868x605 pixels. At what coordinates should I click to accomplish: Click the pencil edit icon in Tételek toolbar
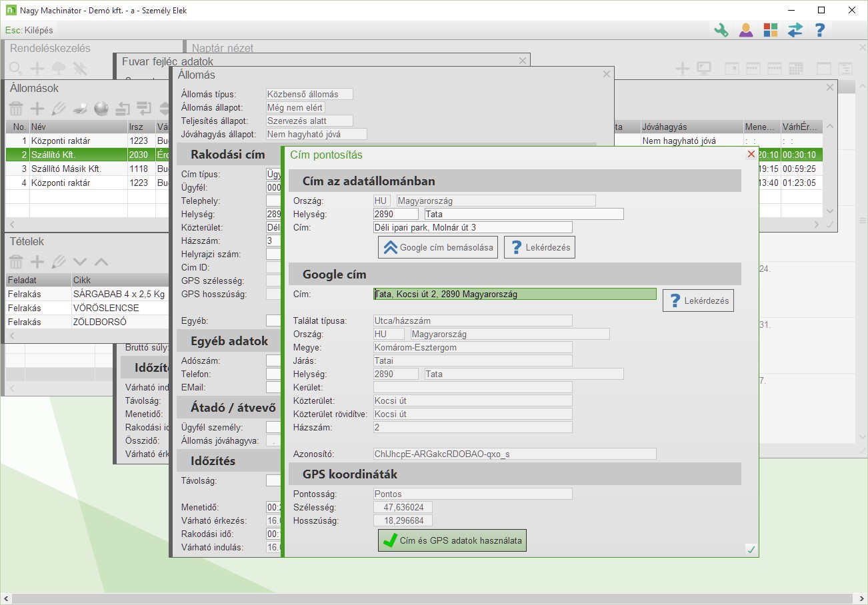click(59, 262)
